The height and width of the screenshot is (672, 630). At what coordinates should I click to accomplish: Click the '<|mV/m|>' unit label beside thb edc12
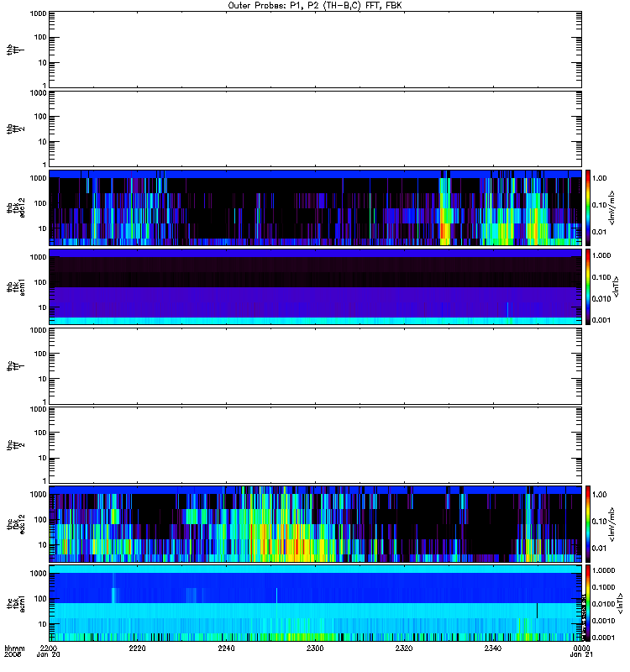click(x=612, y=207)
